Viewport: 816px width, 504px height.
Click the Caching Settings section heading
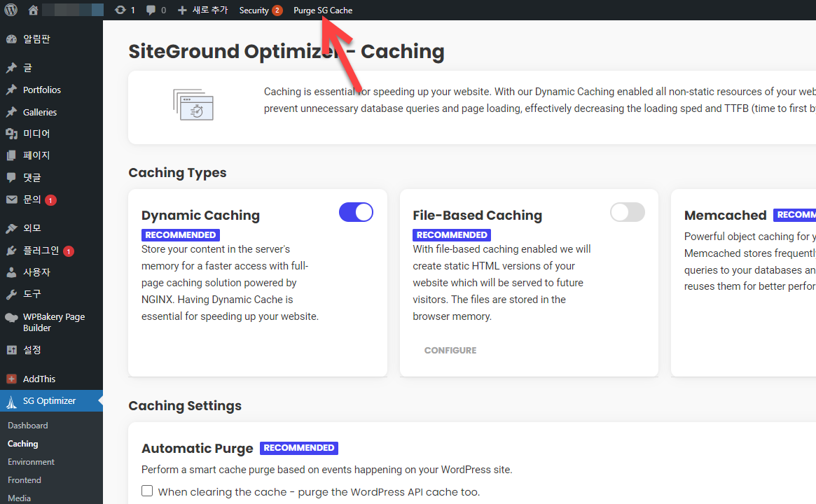tap(185, 406)
